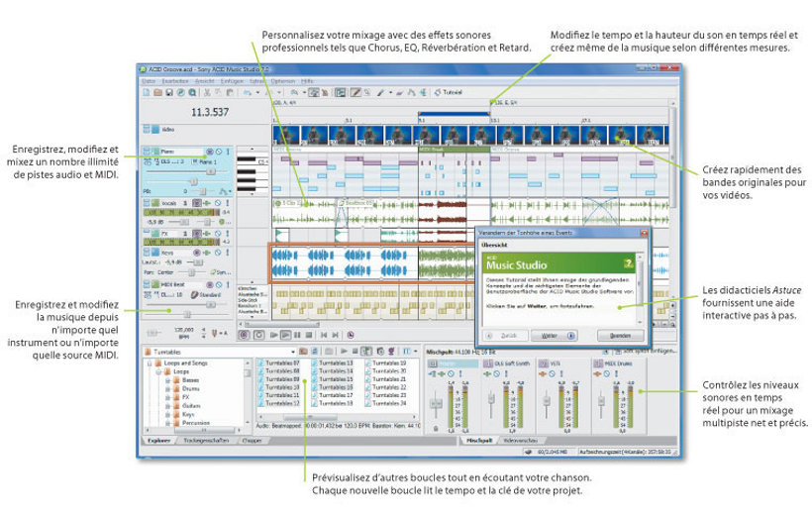This screenshot has height=519, width=812.
Task: Click Weiter in the tutorial dialog
Action: (x=555, y=336)
